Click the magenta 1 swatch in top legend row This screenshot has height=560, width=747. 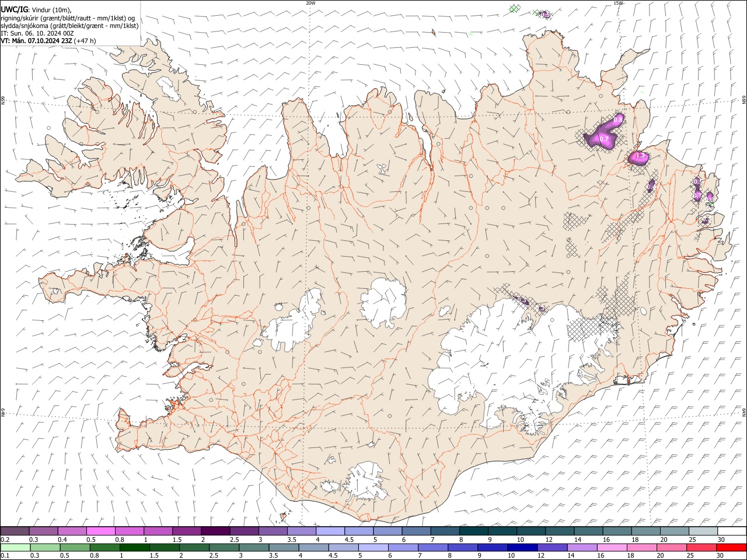tap(158, 531)
